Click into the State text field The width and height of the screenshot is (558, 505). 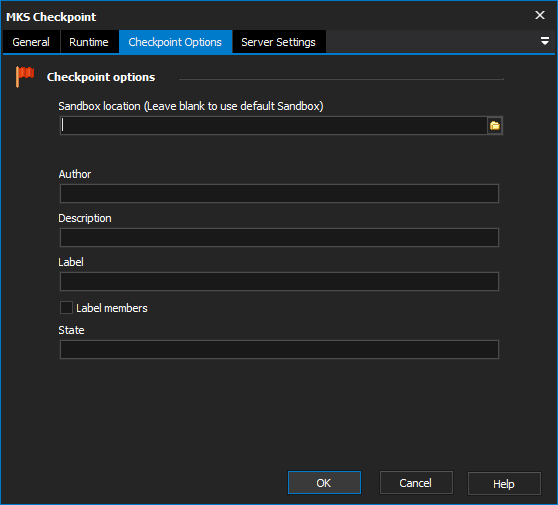point(279,349)
